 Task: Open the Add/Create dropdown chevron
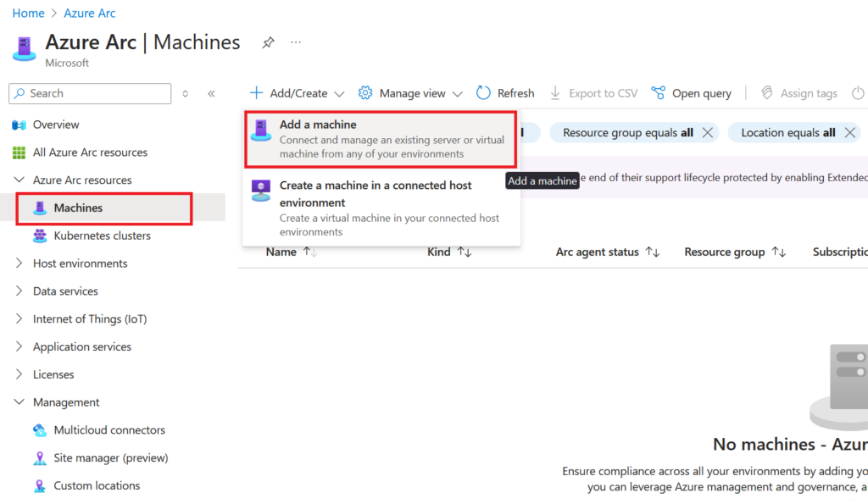339,94
